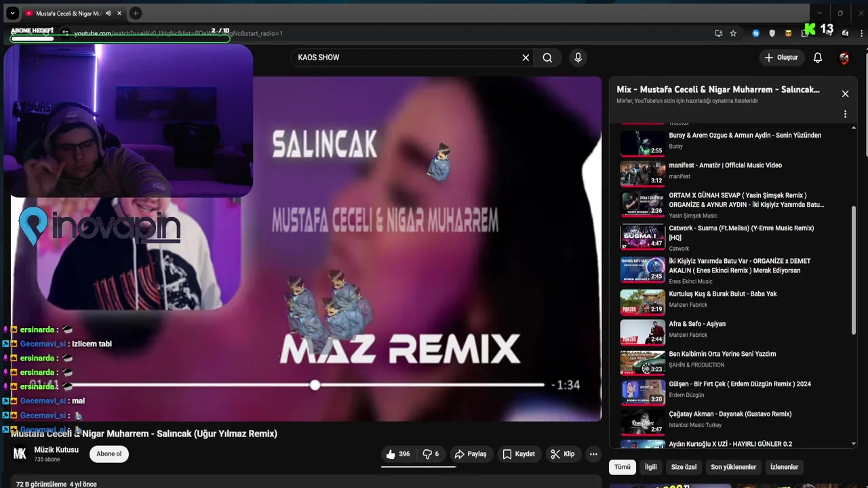
Task: Select the İzlenenler filter chip
Action: (785, 467)
